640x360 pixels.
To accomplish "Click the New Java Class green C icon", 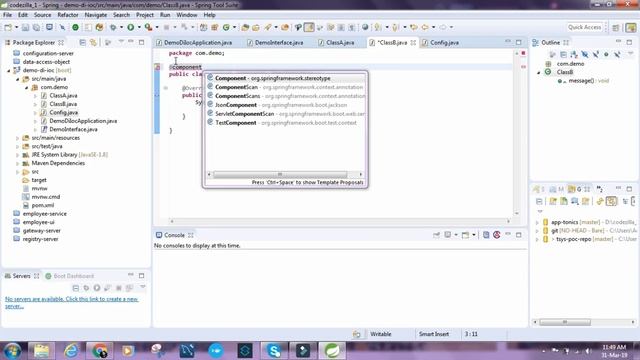I will (x=226, y=27).
